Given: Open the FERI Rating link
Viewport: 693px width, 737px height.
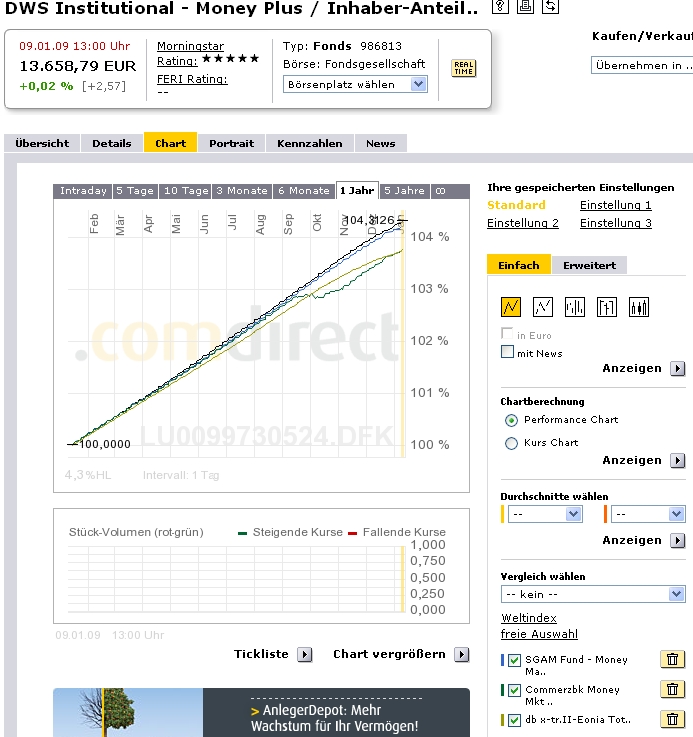Looking at the screenshot, I should [x=192, y=79].
